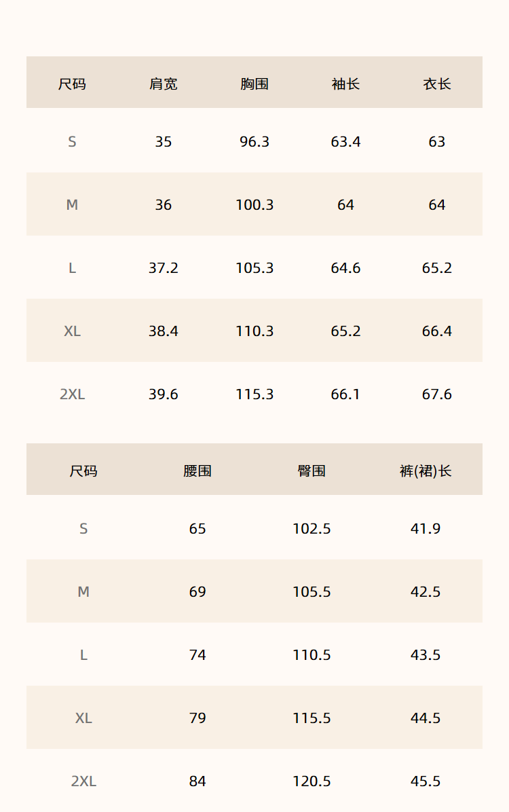Select the waist value 84 cell
This screenshot has width=509, height=812.
pyautogui.click(x=197, y=781)
